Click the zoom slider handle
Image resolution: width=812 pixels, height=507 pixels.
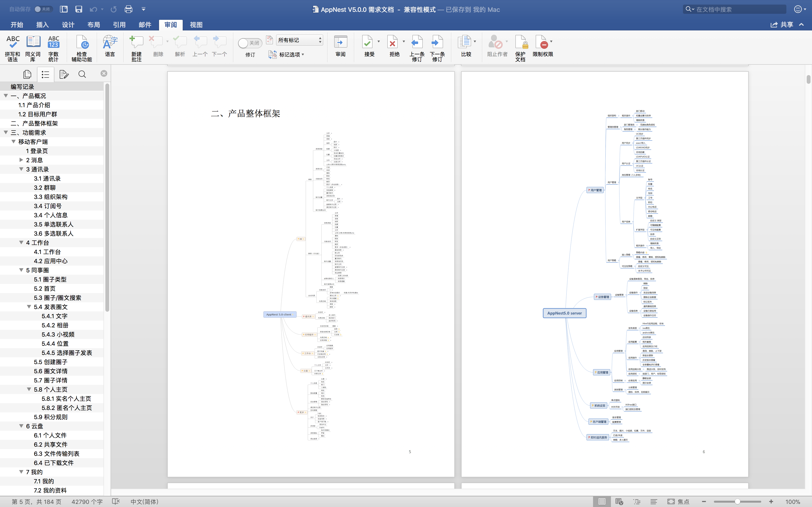click(x=737, y=501)
